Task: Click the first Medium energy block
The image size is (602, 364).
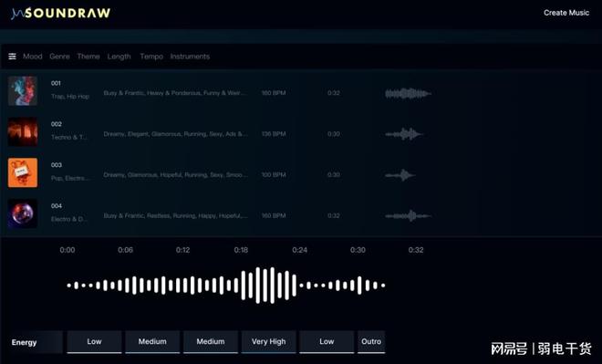Action: coord(152,342)
